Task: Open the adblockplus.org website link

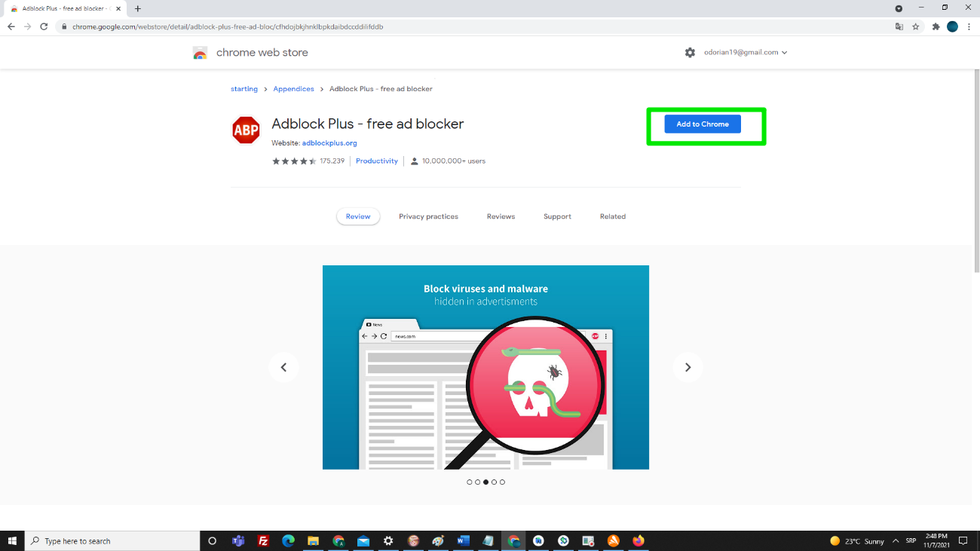Action: [329, 142]
